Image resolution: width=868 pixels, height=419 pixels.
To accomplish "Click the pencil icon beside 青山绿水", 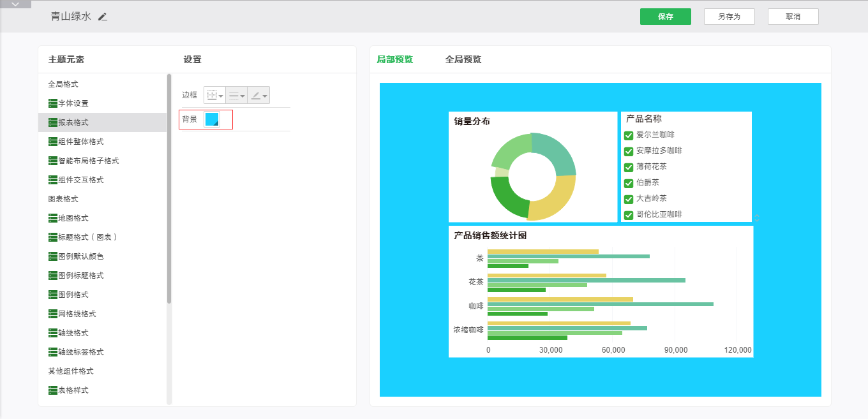I will [103, 17].
